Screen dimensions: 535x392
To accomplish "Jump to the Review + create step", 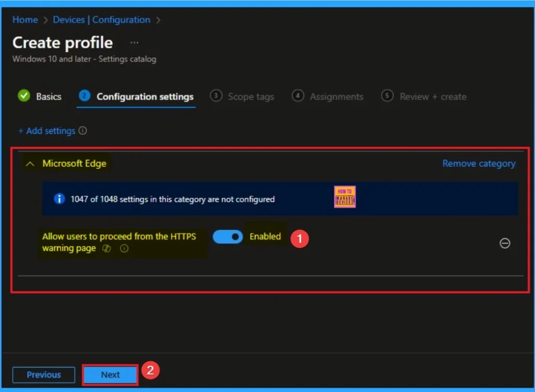I will tap(424, 97).
